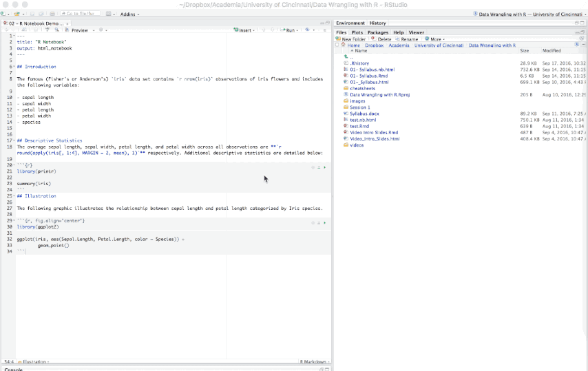This screenshot has width=588, height=371.
Task: Navigate to Dropbox in path breadcrumb
Action: coord(374,45)
